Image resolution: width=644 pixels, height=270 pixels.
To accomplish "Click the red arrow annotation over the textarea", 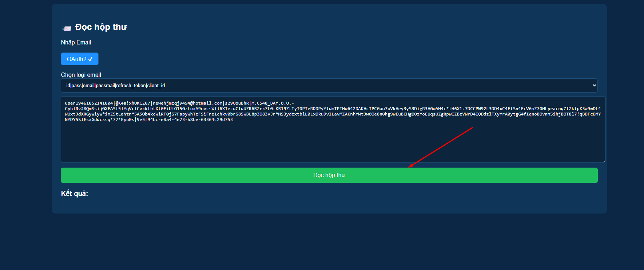I will point(441,147).
